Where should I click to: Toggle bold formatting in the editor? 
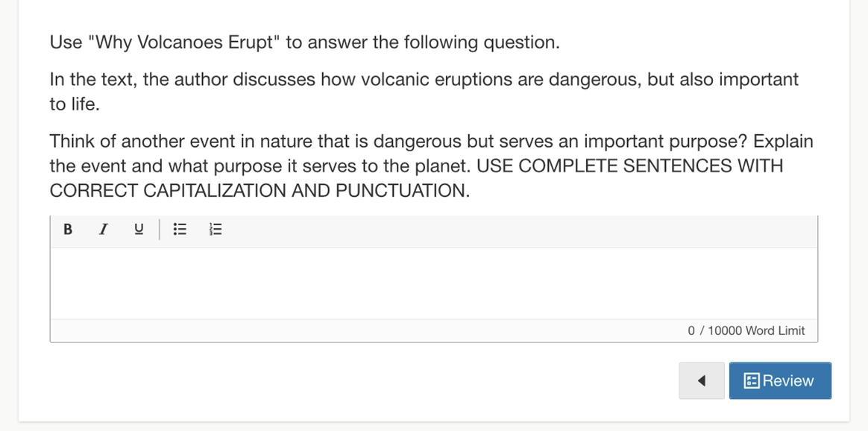click(68, 230)
